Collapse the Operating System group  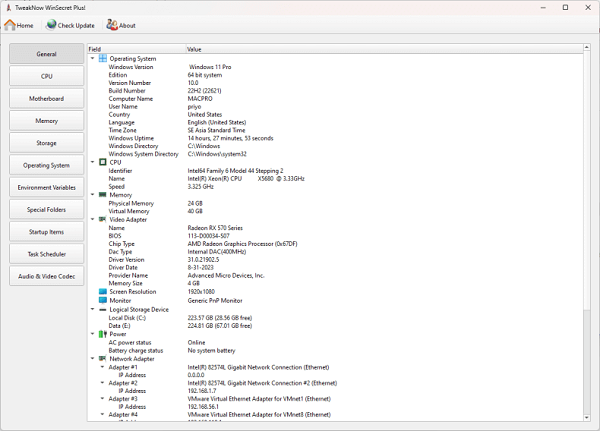(x=93, y=58)
